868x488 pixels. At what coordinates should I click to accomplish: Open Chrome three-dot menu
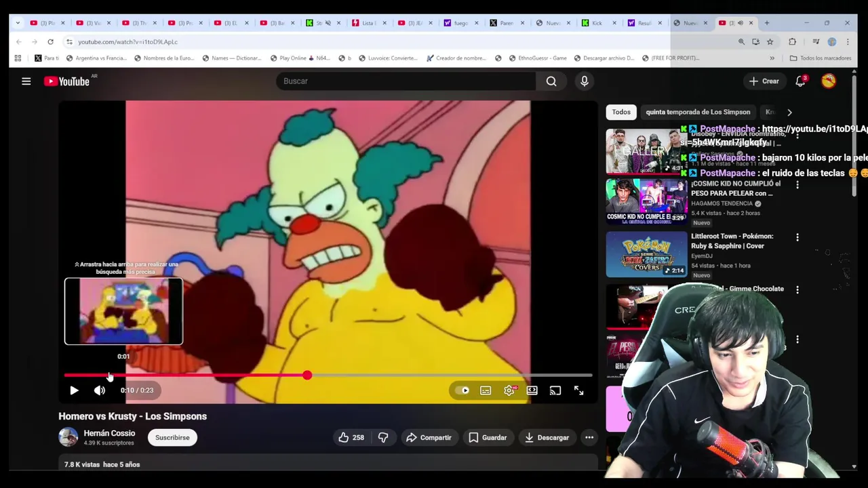point(847,42)
